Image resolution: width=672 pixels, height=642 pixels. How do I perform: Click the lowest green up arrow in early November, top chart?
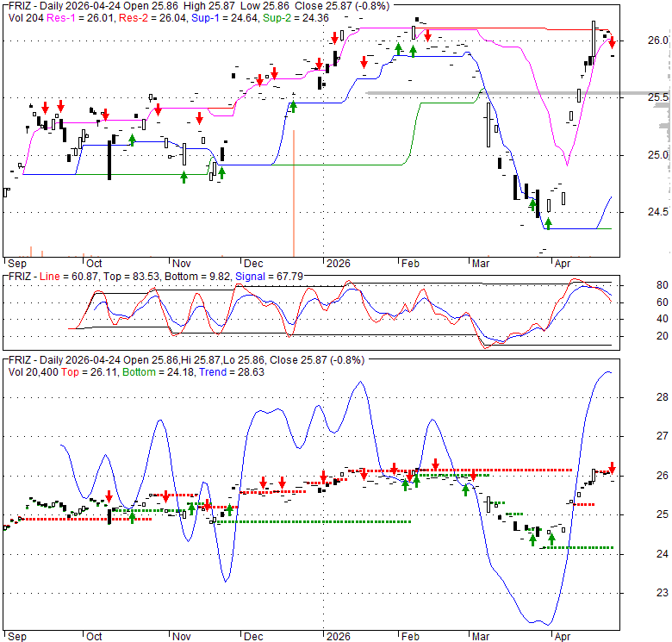(x=184, y=177)
